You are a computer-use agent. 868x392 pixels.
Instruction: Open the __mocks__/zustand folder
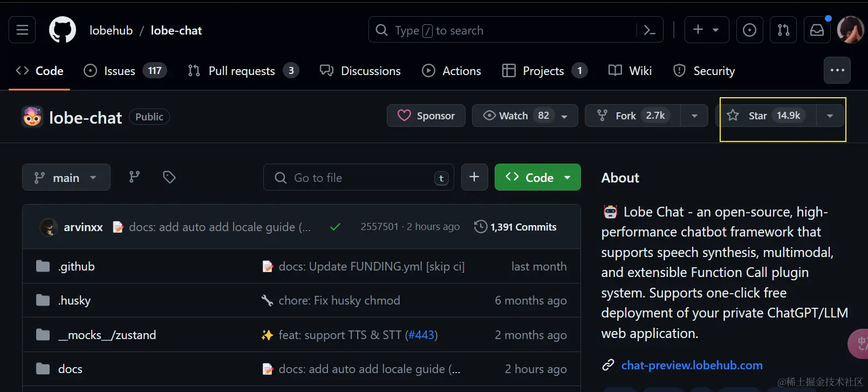(107, 335)
